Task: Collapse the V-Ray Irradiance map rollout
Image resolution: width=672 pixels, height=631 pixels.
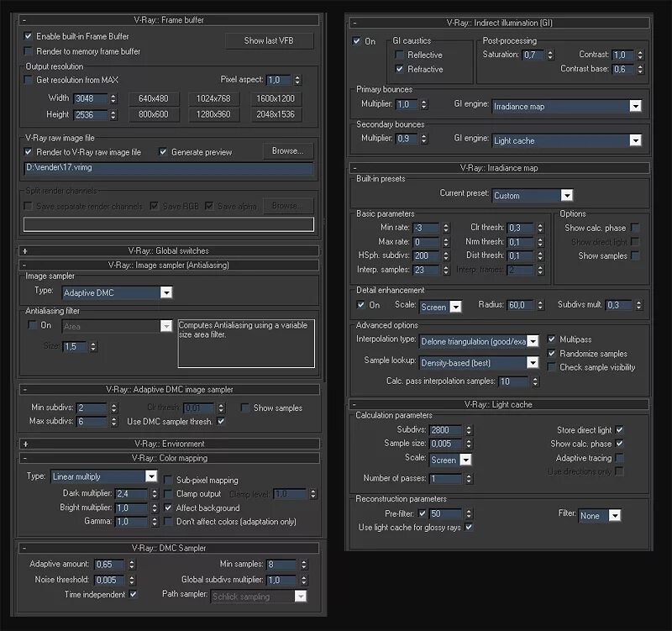Action: click(499, 168)
